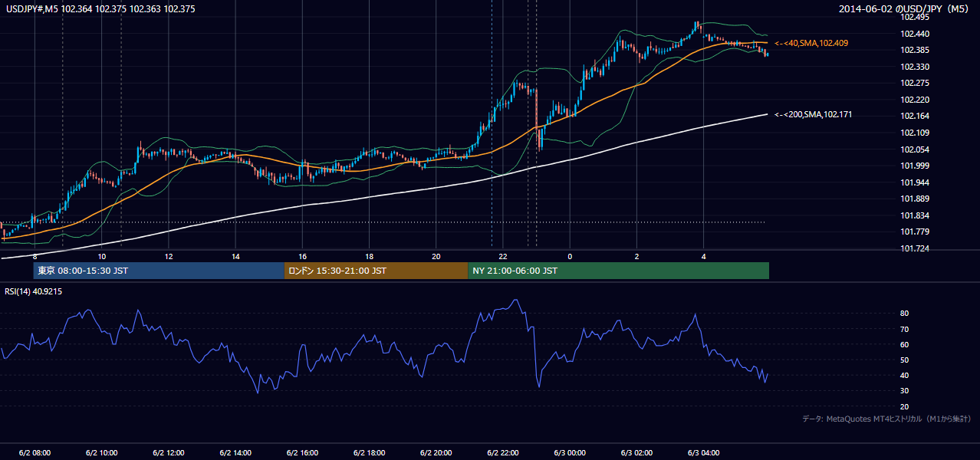Image resolution: width=980 pixels, height=460 pixels.
Task: Click hour marker 18 under price chart
Action: click(370, 257)
